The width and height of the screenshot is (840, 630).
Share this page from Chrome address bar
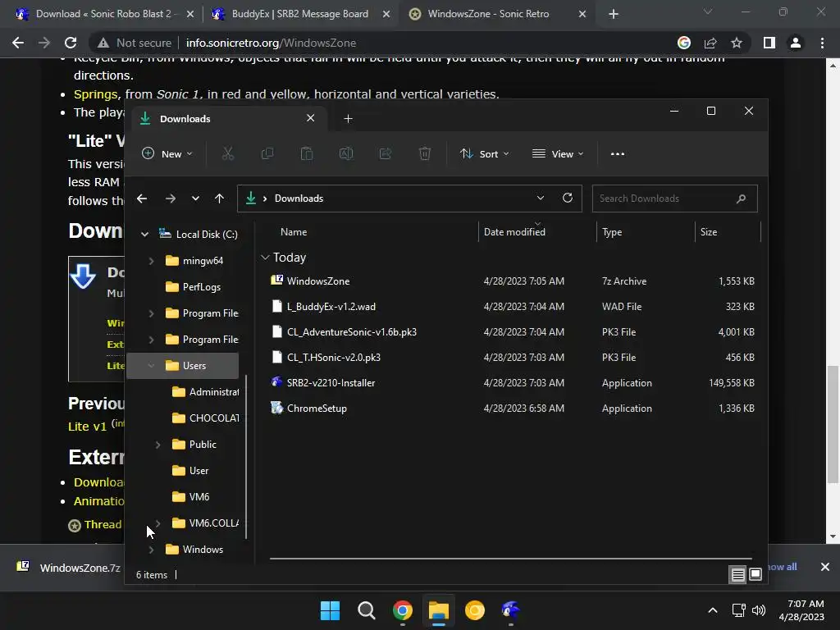(x=710, y=43)
